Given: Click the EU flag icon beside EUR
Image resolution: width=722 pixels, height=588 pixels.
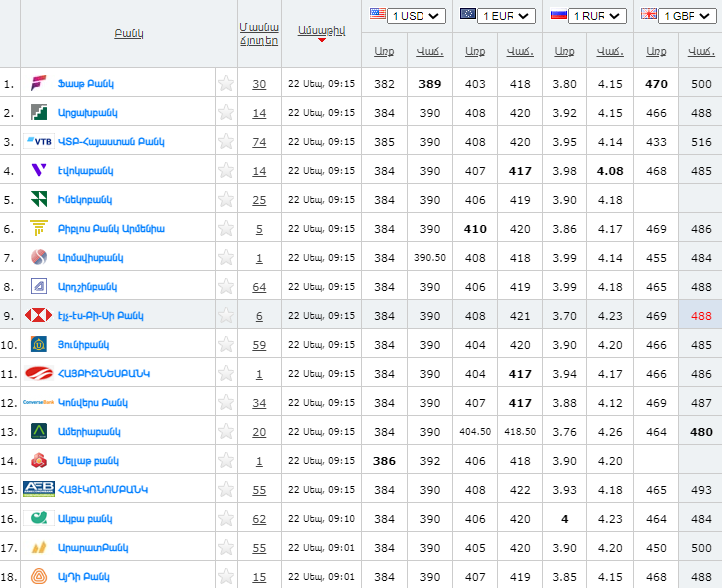Looking at the screenshot, I should pyautogui.click(x=468, y=13).
